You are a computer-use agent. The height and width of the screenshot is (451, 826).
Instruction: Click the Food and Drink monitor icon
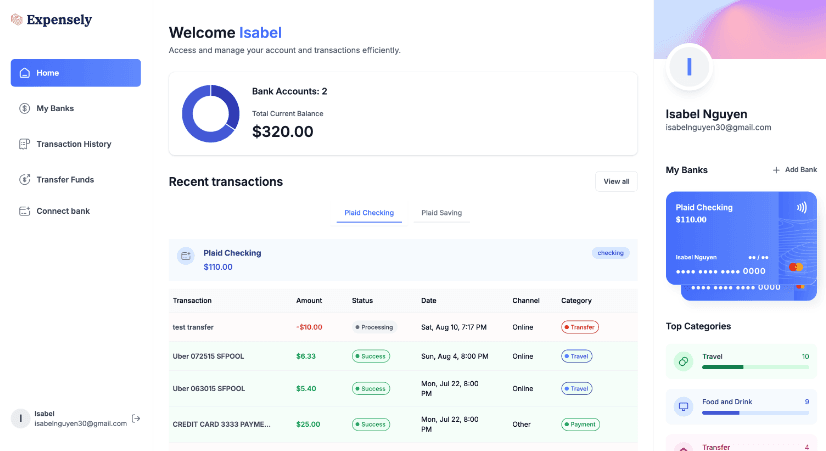[683, 406]
